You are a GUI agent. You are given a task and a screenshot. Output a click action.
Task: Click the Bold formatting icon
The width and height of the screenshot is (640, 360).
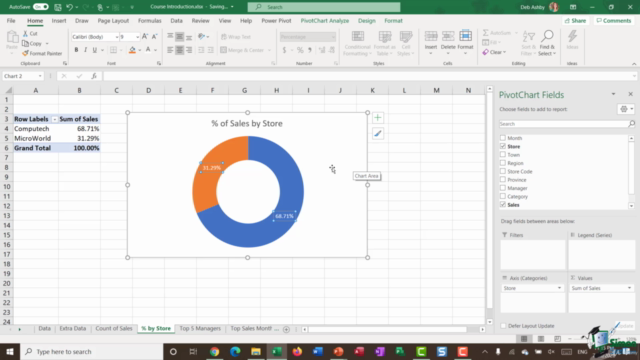click(x=76, y=50)
